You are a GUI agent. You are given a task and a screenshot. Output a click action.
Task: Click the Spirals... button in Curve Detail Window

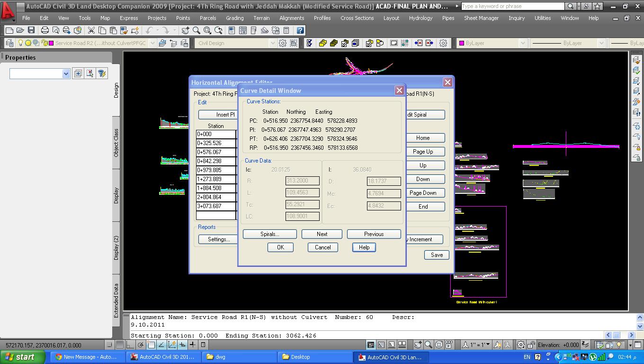(270, 234)
